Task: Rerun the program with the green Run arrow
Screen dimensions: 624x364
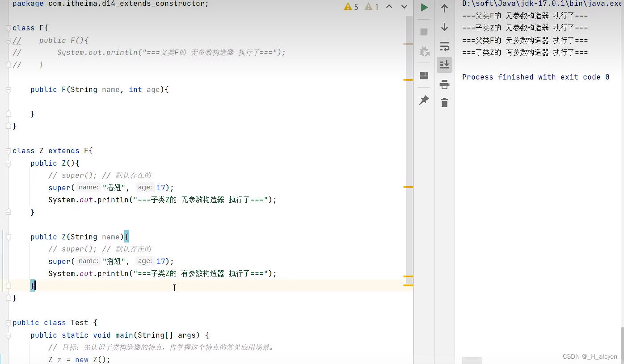Action: point(424,8)
